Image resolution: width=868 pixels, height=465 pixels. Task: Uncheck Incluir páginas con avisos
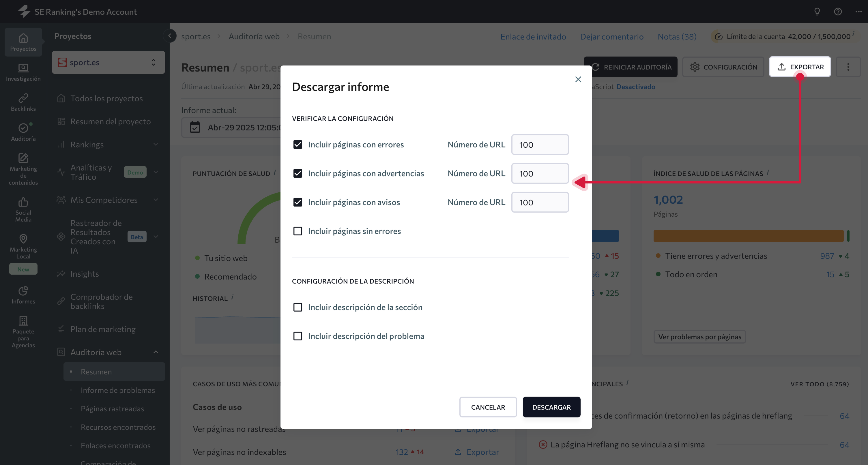click(x=298, y=202)
